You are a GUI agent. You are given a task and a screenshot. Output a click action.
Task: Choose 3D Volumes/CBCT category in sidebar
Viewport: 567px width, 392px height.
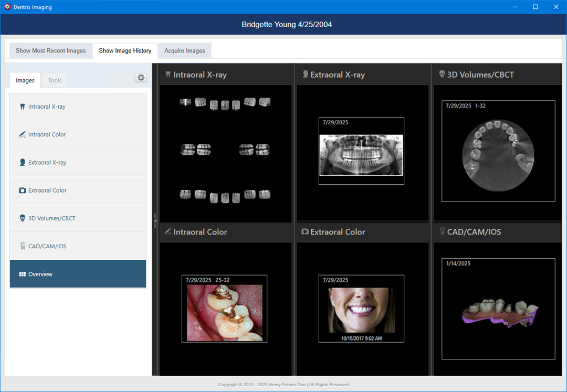point(78,218)
